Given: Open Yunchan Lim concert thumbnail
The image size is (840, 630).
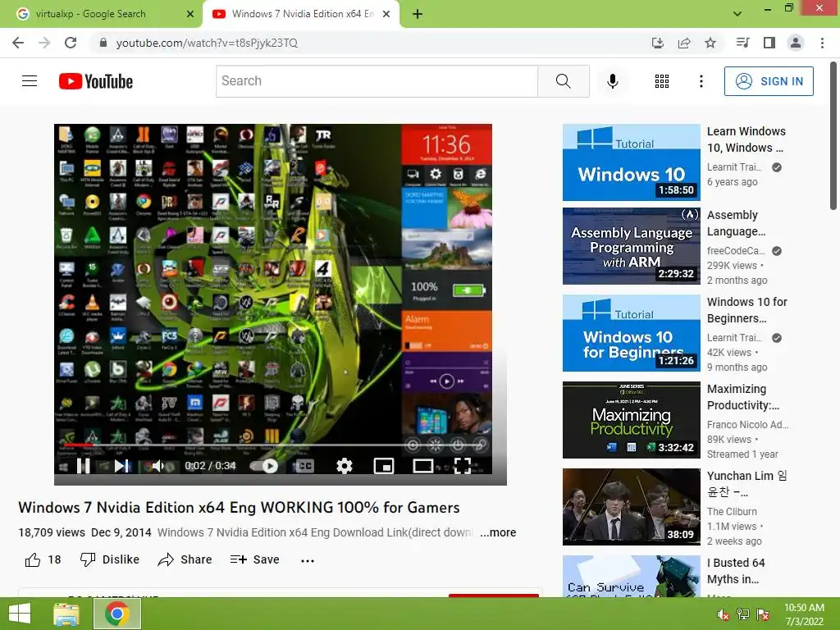Looking at the screenshot, I should coord(631,507).
